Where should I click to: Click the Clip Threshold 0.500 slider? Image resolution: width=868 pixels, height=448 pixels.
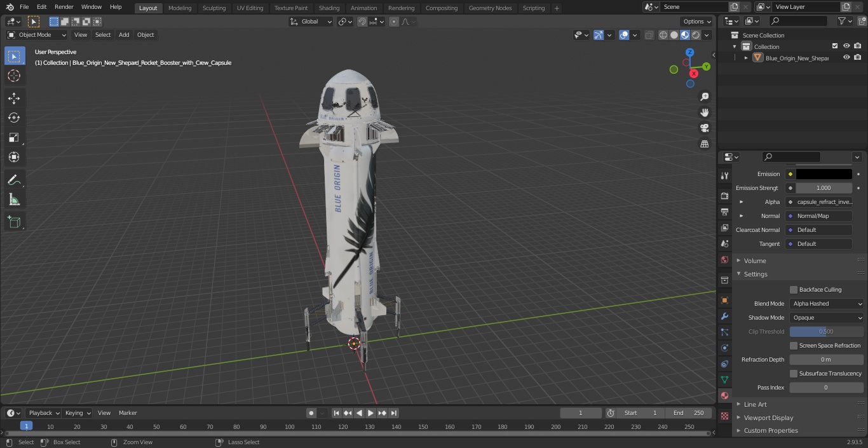pos(827,332)
